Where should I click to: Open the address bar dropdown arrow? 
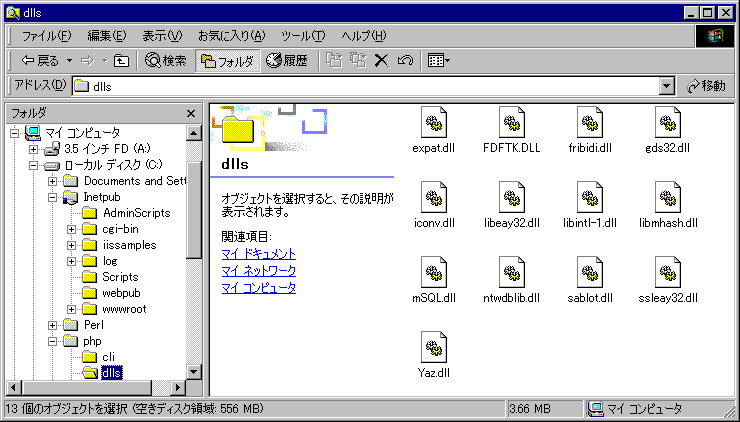(666, 86)
